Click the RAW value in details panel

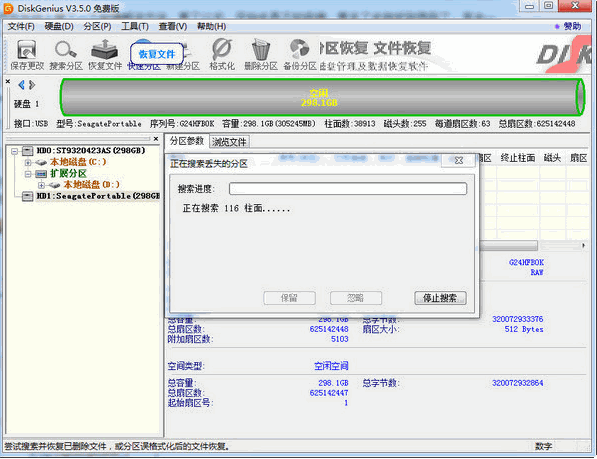537,273
